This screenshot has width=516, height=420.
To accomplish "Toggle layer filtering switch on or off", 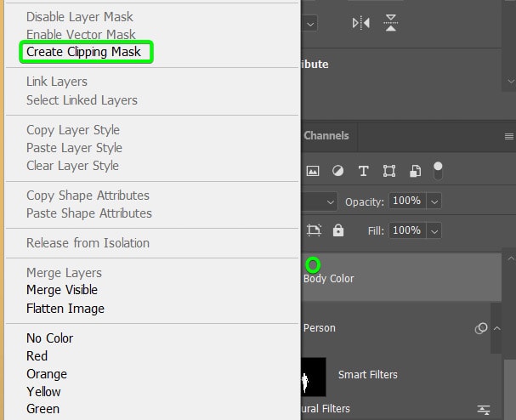I will 439,170.
